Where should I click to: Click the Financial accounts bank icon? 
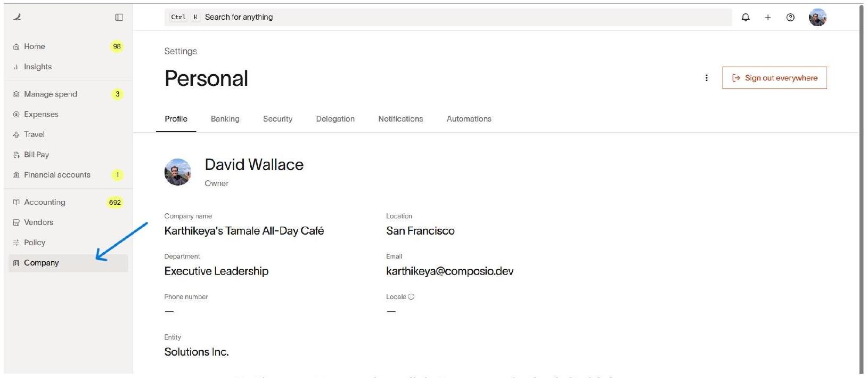click(16, 175)
